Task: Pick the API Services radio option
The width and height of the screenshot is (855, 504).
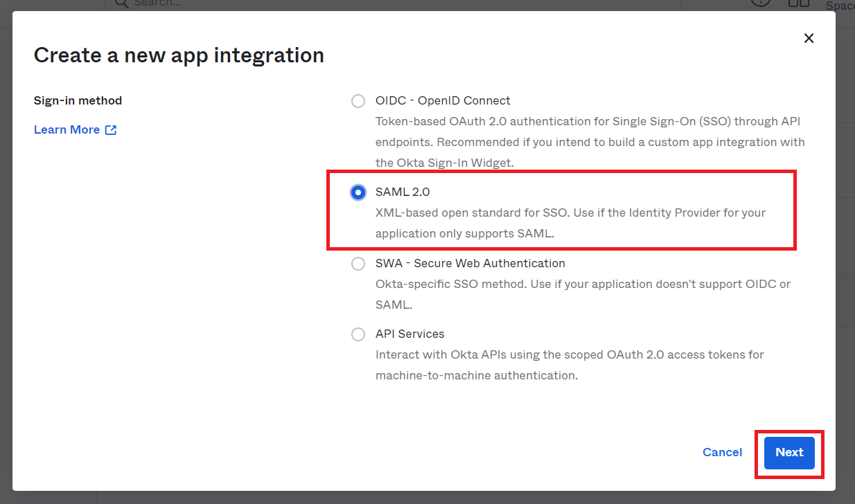Action: (358, 334)
